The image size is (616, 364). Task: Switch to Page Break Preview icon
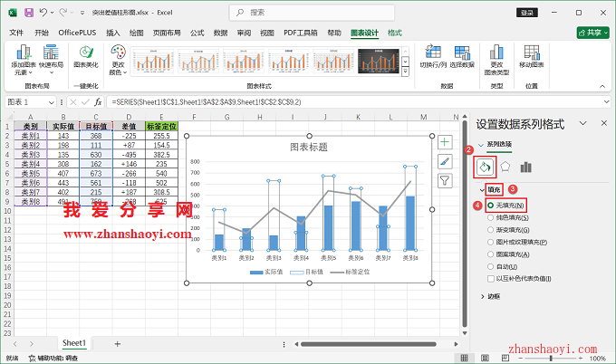click(505, 358)
